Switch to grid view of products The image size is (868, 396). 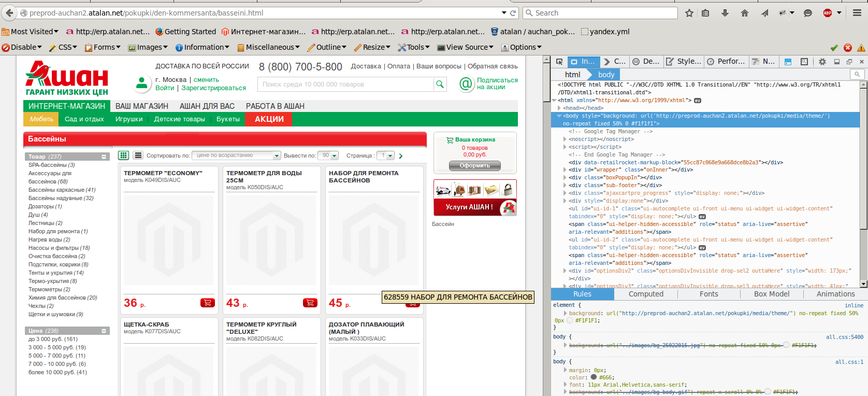click(x=123, y=155)
